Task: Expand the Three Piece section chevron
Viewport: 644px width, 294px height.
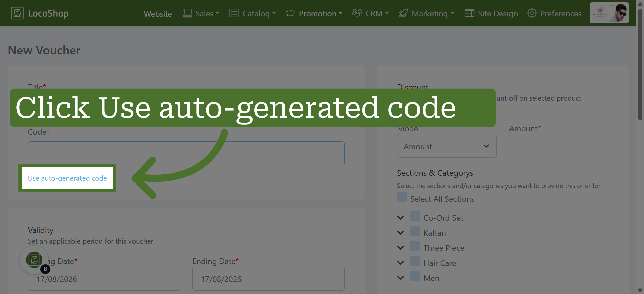Action: tap(400, 248)
